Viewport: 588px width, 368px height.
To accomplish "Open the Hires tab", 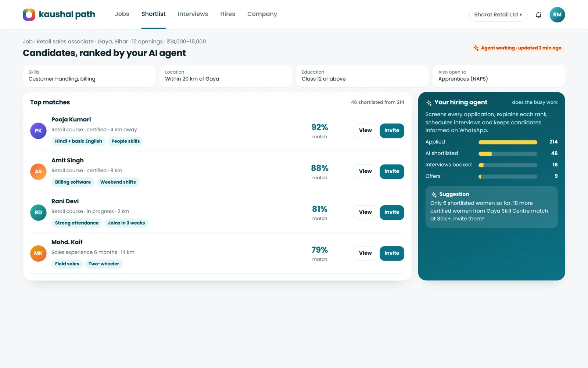I will point(227,14).
